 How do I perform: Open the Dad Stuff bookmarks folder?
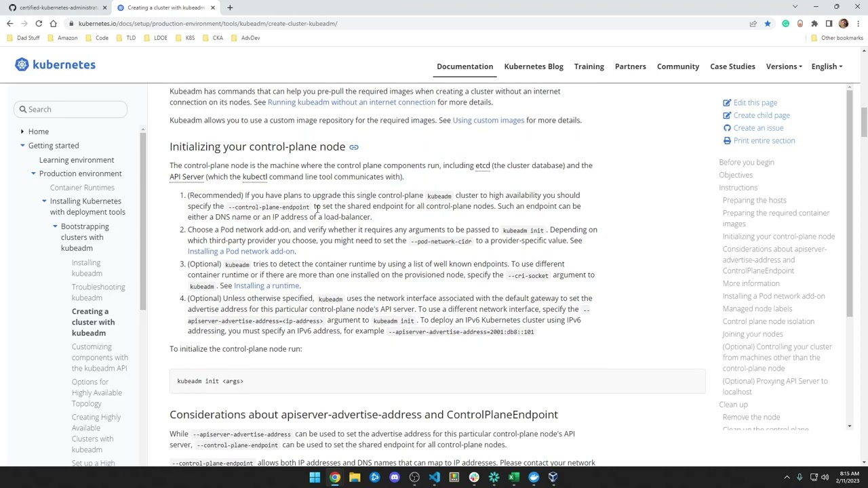(x=24, y=38)
